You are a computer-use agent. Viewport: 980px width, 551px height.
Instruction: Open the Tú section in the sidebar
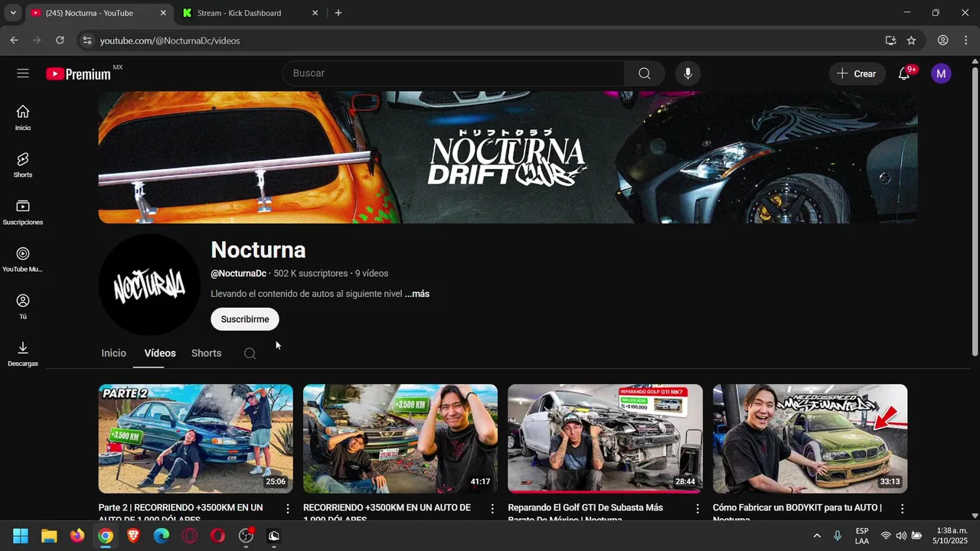click(23, 307)
